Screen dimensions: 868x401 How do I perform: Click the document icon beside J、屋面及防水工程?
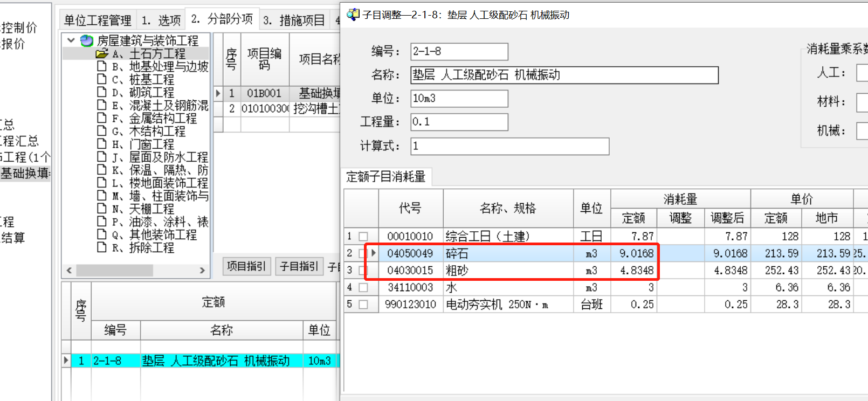pos(101,156)
